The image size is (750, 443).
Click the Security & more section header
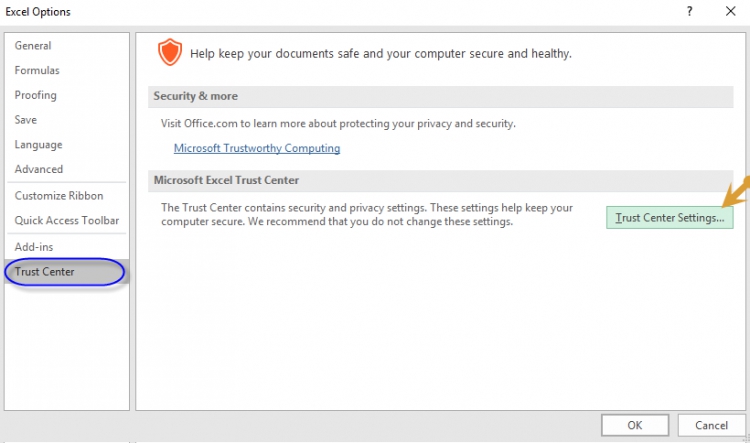point(195,96)
